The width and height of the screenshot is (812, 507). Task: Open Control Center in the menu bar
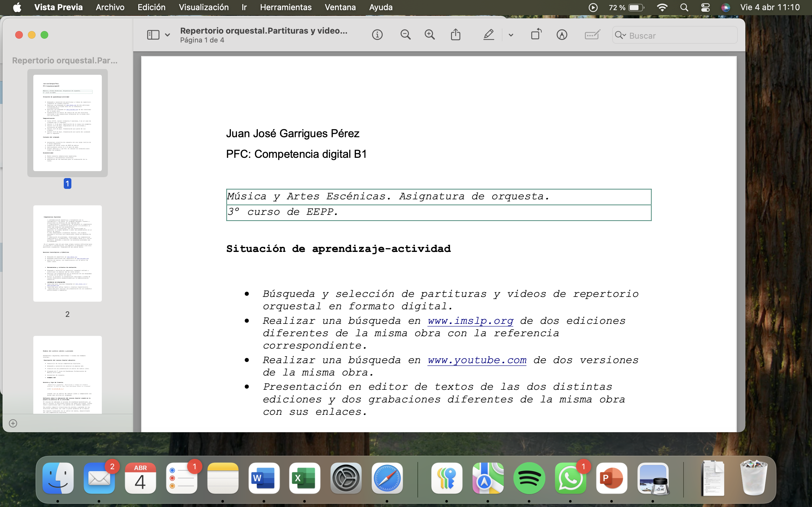705,7
